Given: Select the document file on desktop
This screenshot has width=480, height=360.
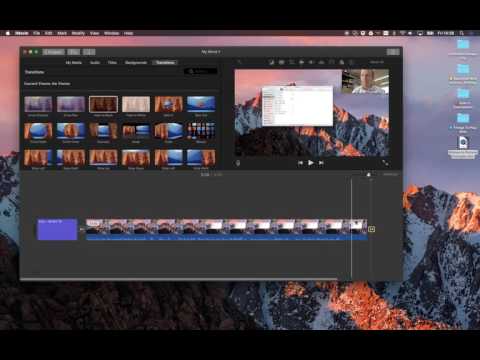Looking at the screenshot, I should (x=463, y=143).
